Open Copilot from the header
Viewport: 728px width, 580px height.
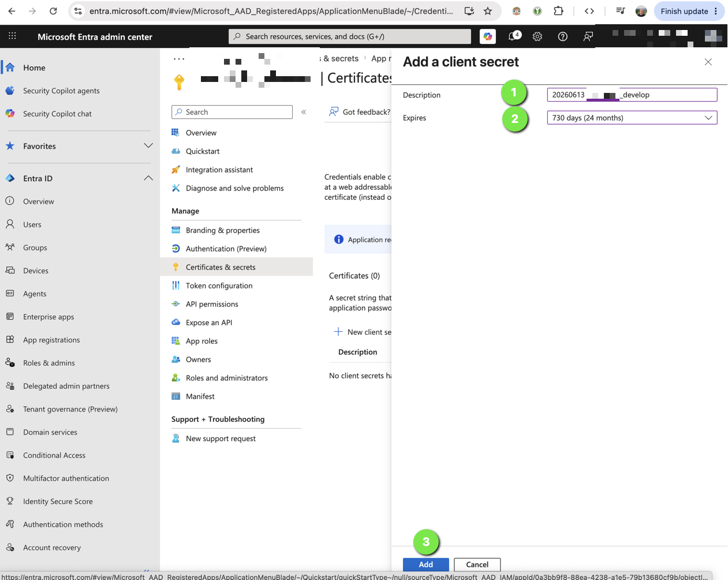click(x=488, y=36)
